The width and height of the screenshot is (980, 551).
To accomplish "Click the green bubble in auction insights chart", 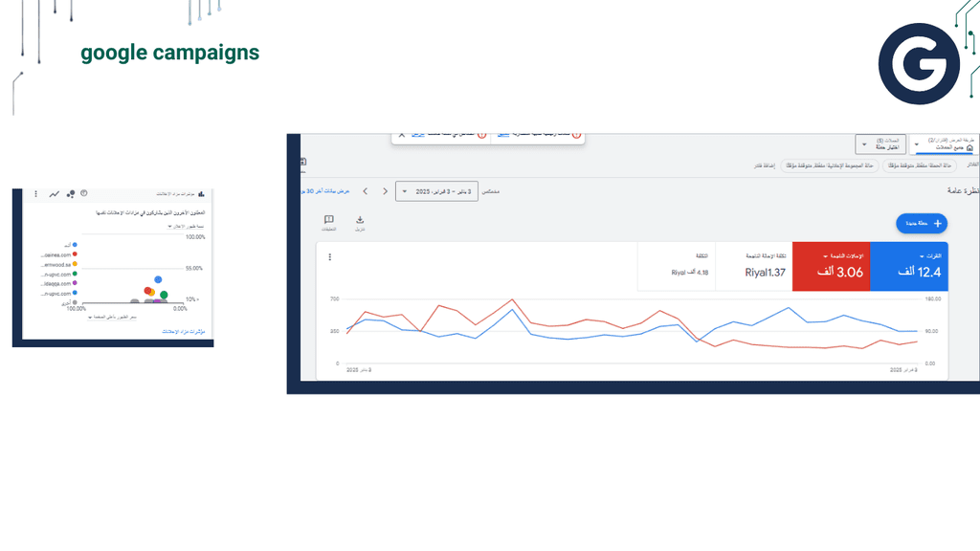I will tap(164, 295).
